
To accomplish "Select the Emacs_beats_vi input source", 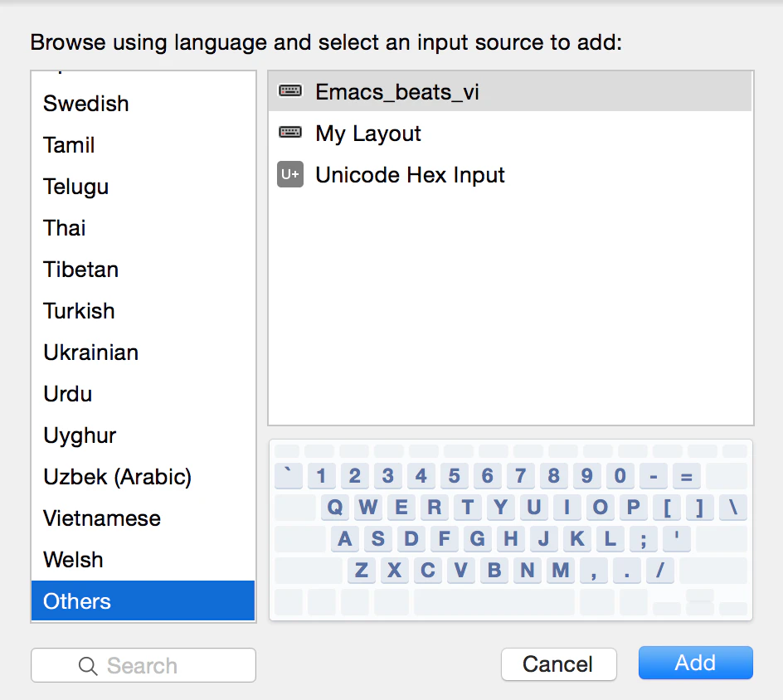I will click(x=510, y=91).
